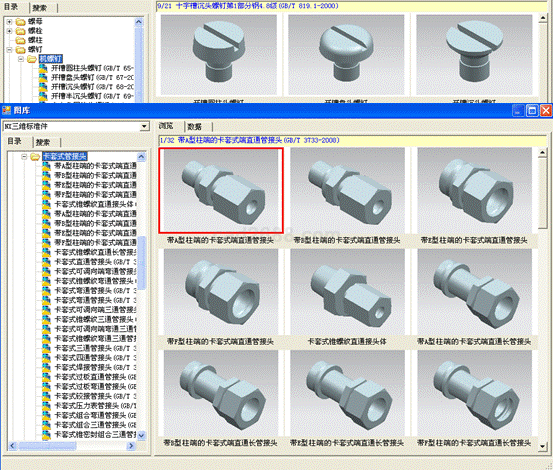553x470 pixels.
Task: Expand the 螺母 folder in back window
Action: [x=10, y=22]
